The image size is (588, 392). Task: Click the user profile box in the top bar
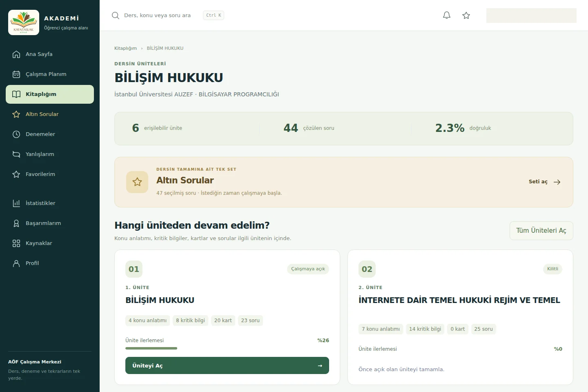[531, 16]
